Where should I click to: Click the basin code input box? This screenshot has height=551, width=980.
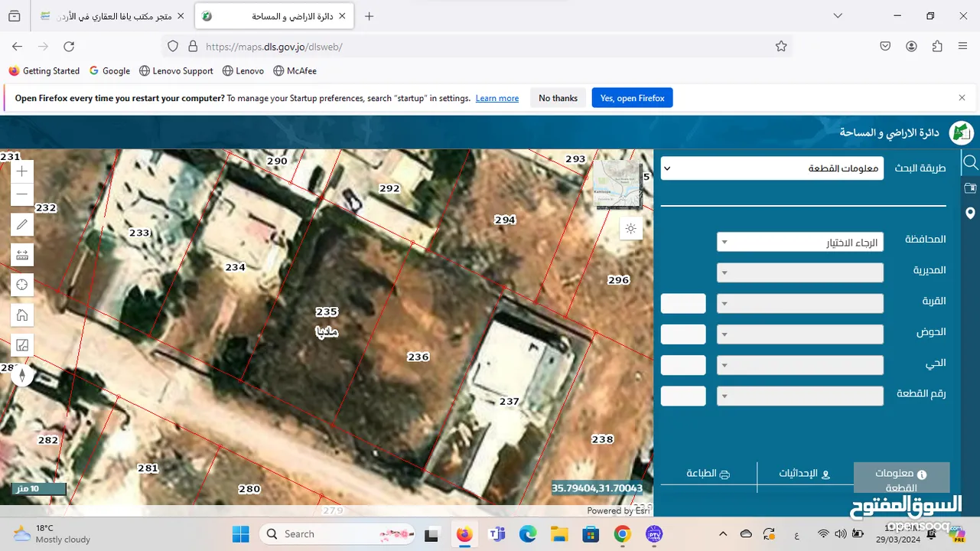[683, 334]
